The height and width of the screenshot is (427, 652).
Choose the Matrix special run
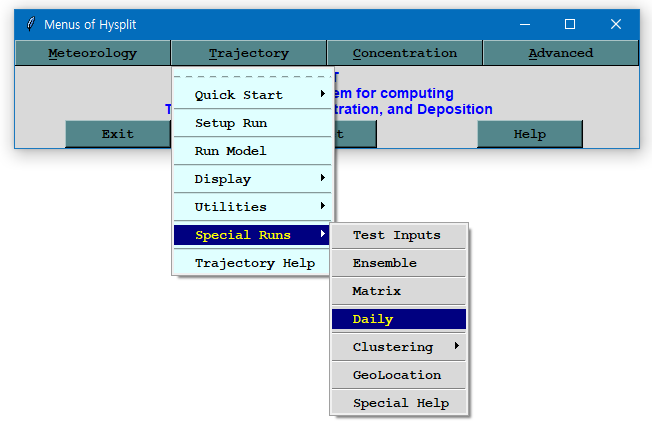399,291
